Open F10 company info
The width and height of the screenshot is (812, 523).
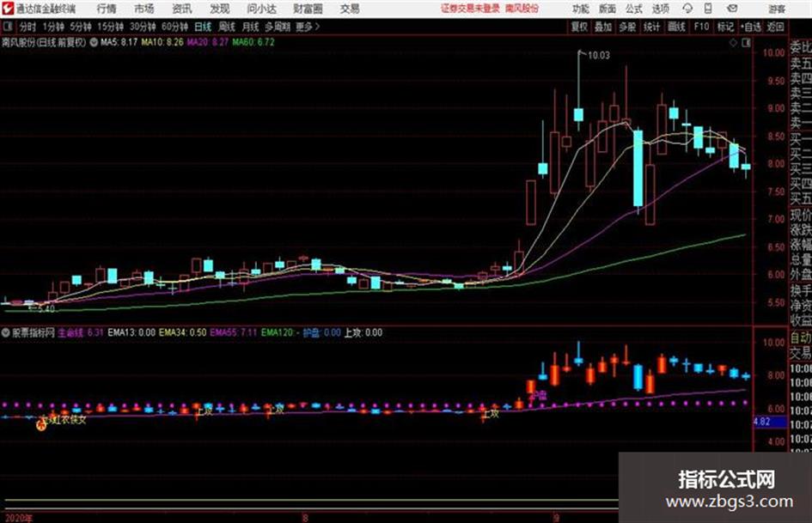702,27
